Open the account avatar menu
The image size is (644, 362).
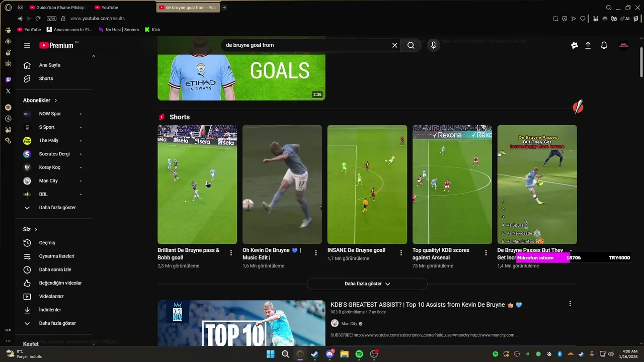[x=623, y=45]
